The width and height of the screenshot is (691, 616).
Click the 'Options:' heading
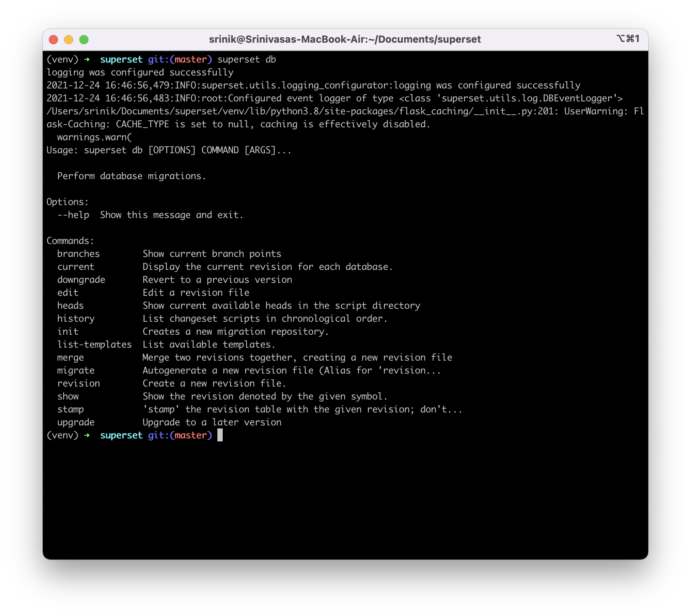(67, 202)
